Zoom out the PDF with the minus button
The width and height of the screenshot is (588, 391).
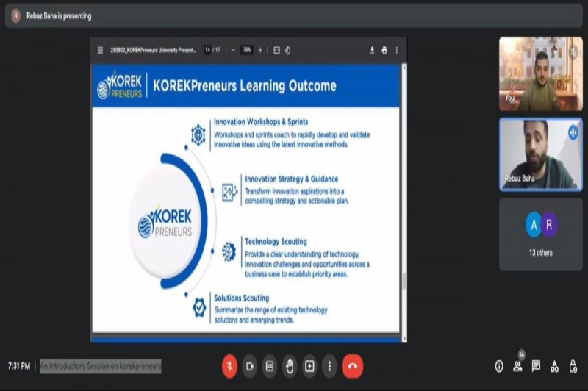233,50
